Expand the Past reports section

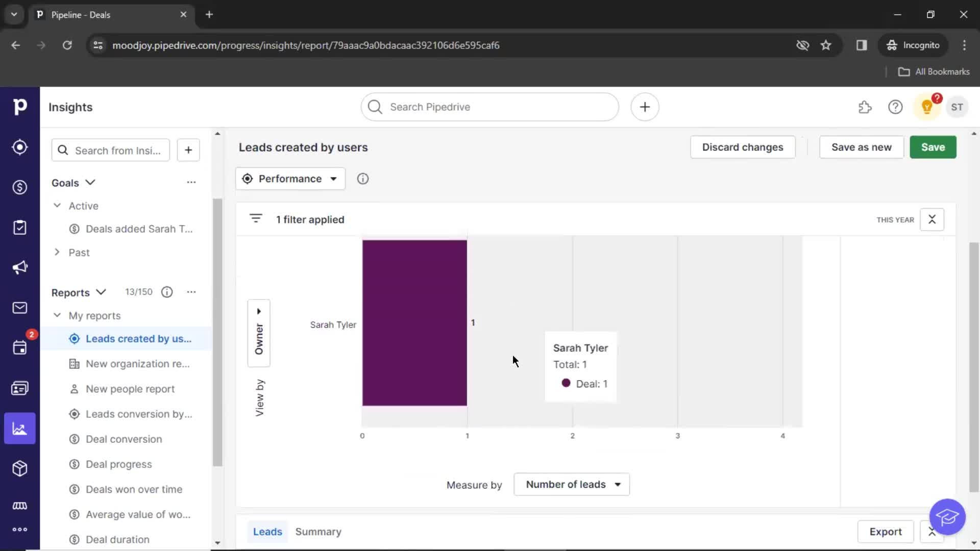click(x=57, y=252)
